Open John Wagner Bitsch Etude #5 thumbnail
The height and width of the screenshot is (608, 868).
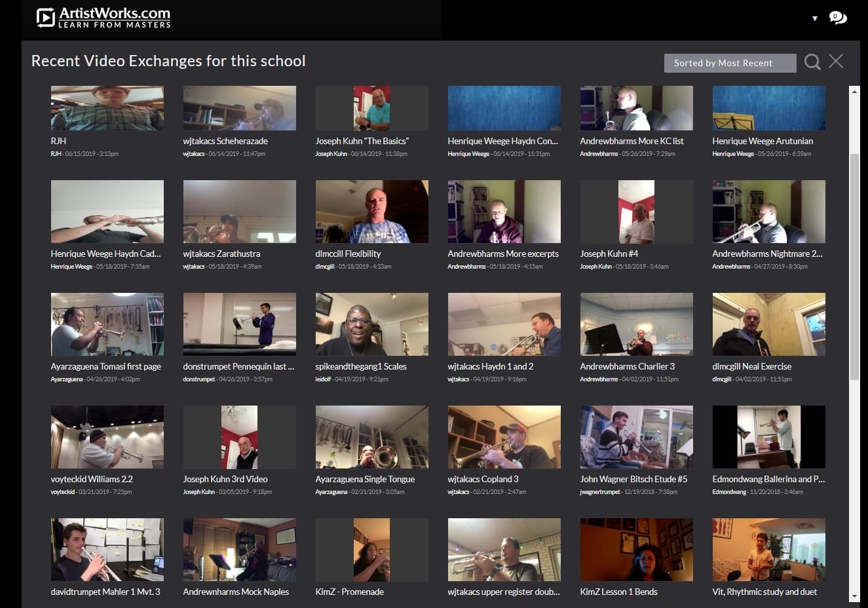[637, 437]
